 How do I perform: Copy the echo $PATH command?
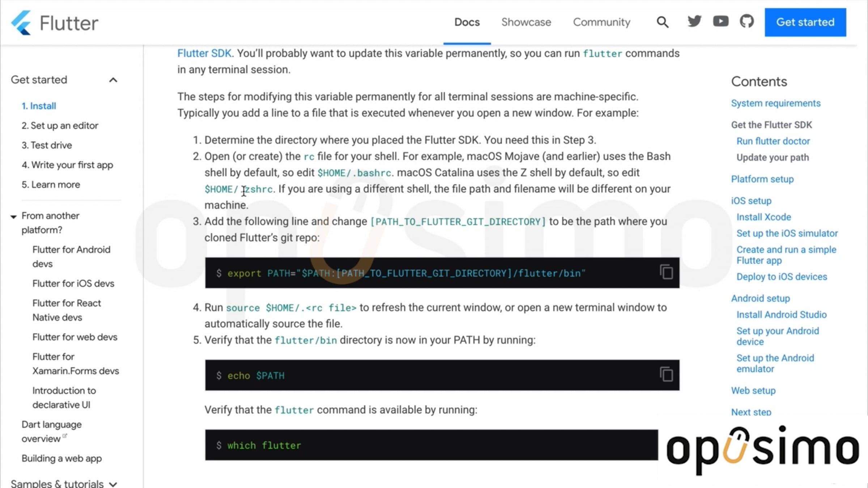[666, 374]
